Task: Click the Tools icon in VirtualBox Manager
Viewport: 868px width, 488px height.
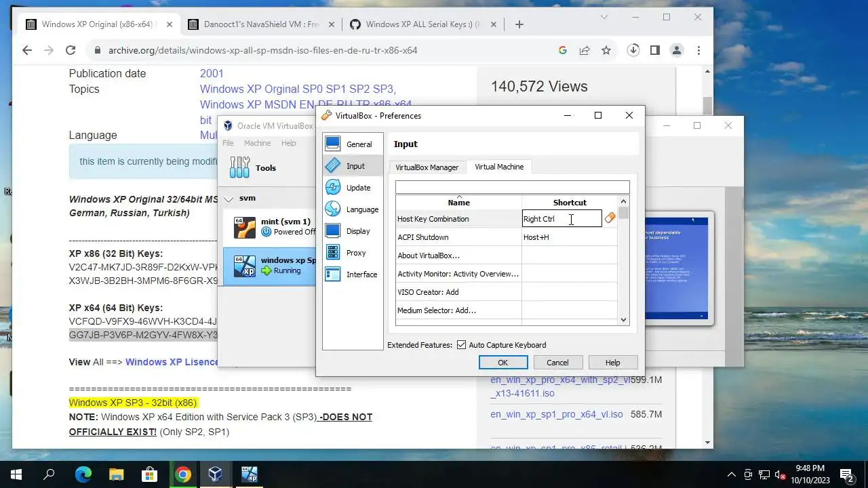Action: (239, 167)
